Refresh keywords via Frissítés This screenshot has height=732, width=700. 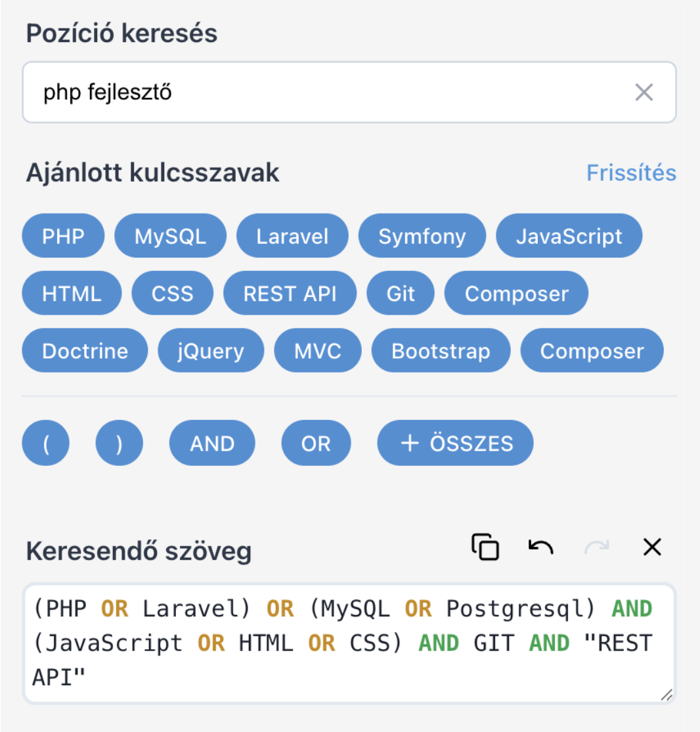pos(631,172)
